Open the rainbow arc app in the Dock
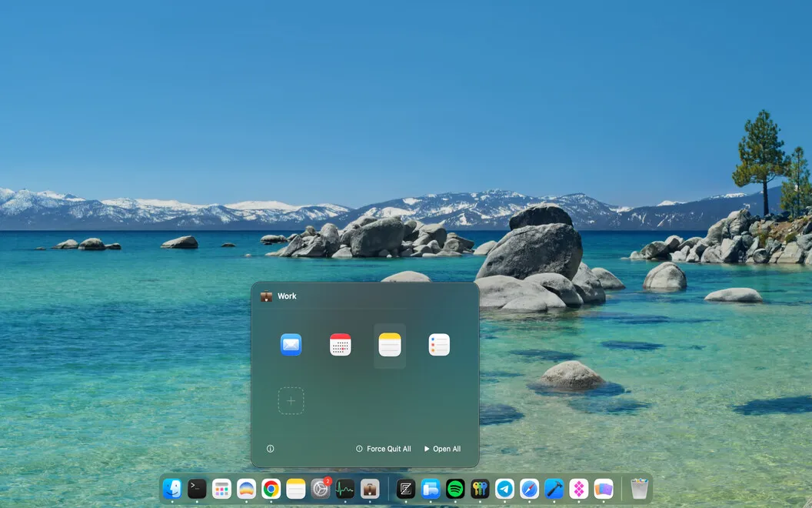 click(x=247, y=489)
